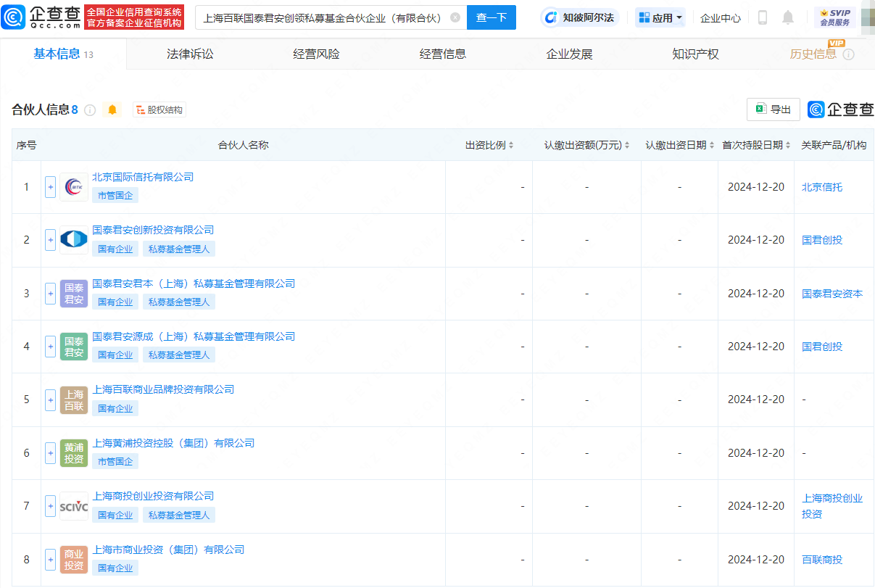Viewport: 875px width, 588px height.
Task: Sort by 认缴出资额(万元) column
Action: [586, 145]
